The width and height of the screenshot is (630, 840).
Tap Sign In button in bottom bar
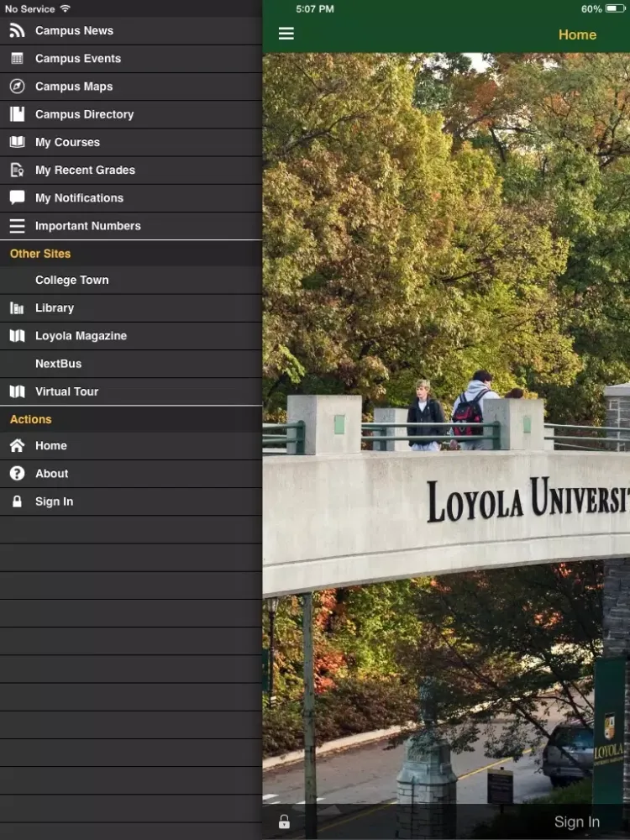[576, 822]
